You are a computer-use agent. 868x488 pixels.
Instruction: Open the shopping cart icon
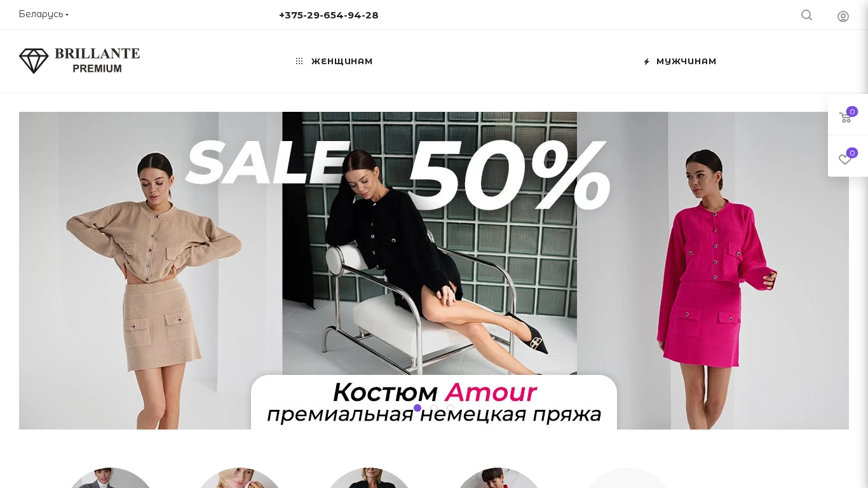(x=845, y=118)
